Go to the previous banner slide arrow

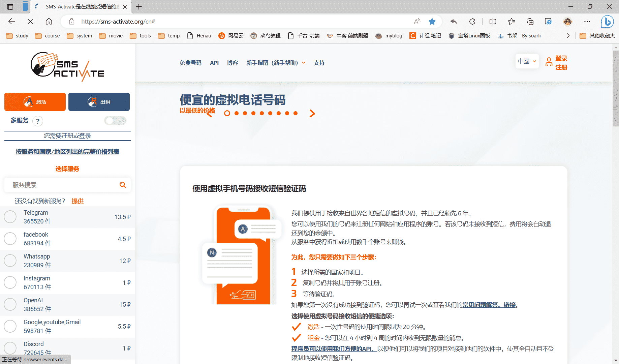point(209,114)
